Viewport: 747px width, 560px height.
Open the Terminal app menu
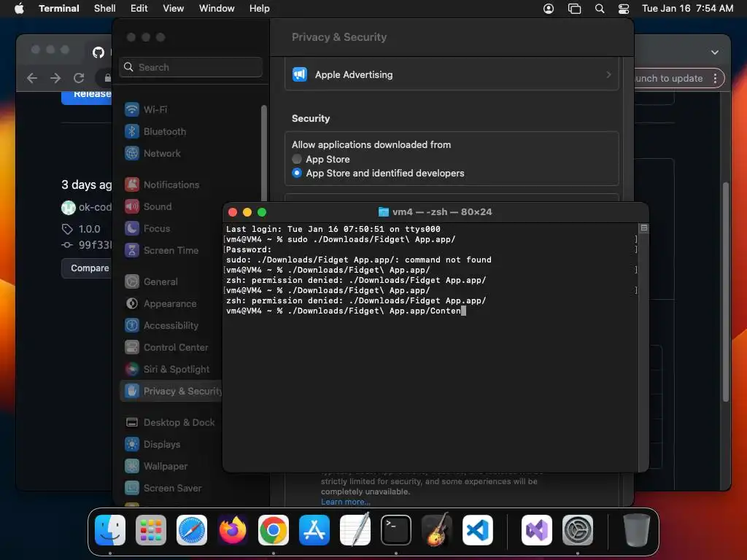tap(59, 9)
